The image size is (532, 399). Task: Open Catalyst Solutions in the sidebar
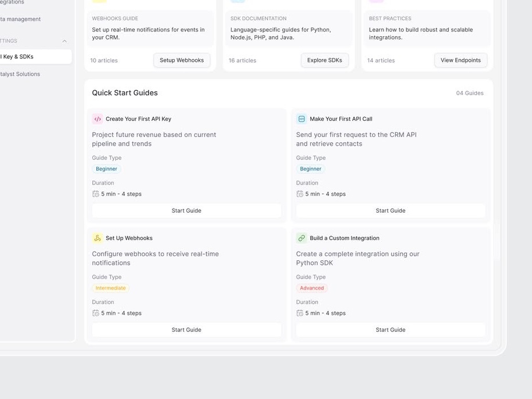[20, 74]
